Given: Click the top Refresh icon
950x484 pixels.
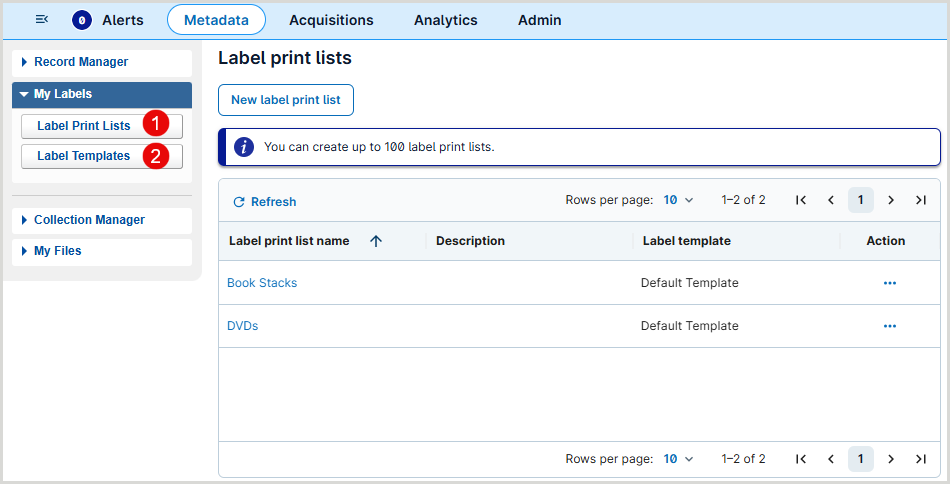Looking at the screenshot, I should 239,202.
